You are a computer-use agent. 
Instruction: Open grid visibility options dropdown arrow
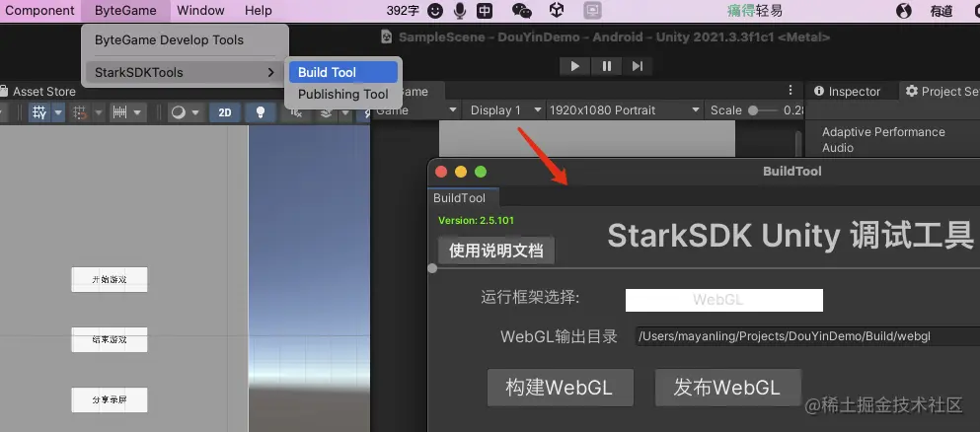click(58, 112)
